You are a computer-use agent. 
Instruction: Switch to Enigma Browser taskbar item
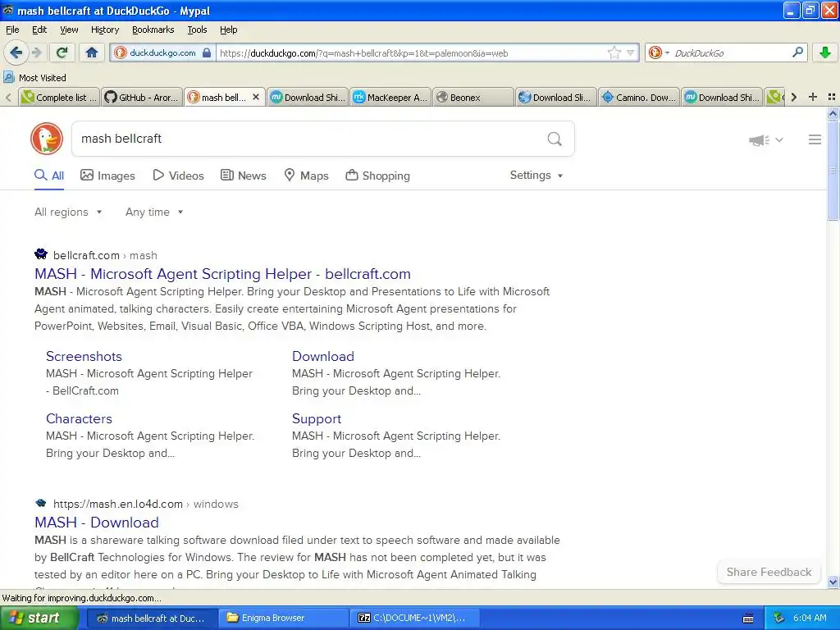[x=285, y=618]
